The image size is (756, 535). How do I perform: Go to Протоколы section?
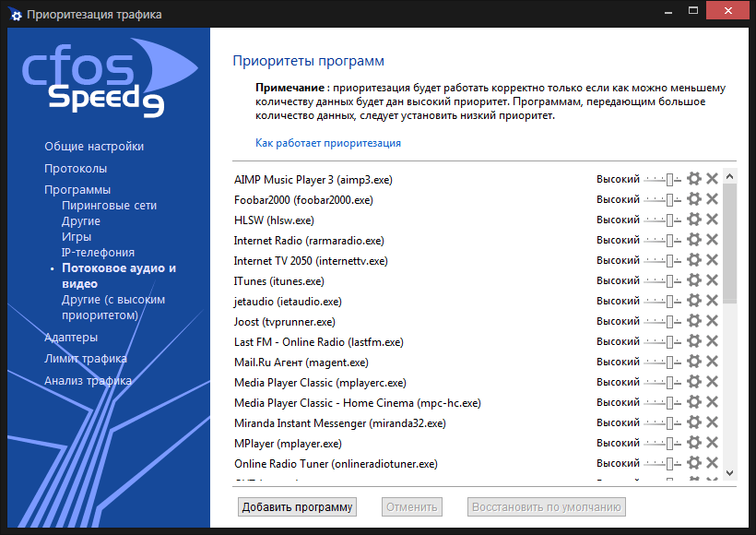76,169
